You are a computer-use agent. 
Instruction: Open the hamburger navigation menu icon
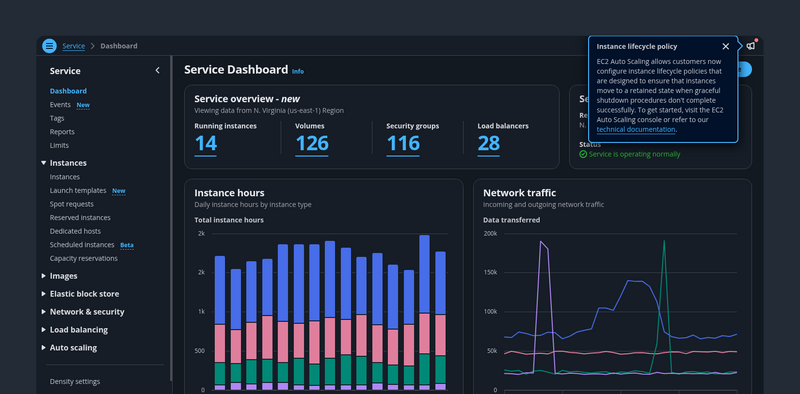pyautogui.click(x=49, y=46)
